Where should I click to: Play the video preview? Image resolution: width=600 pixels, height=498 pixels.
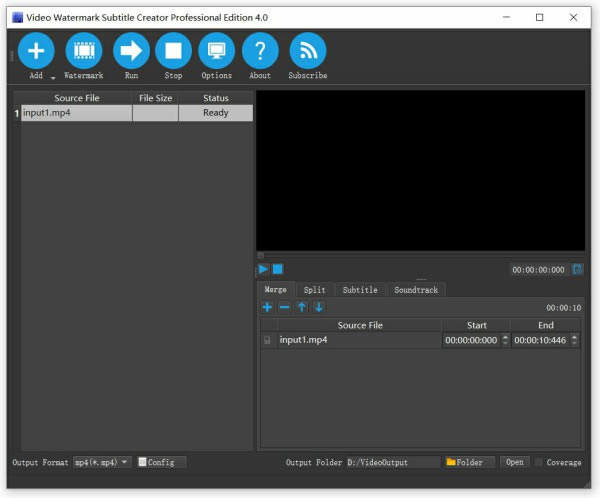pyautogui.click(x=263, y=269)
